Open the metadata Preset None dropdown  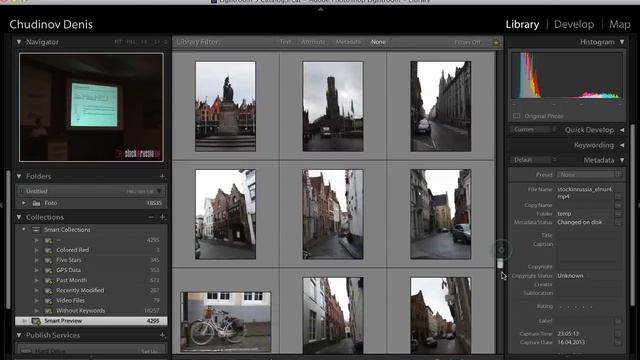pyautogui.click(x=589, y=175)
